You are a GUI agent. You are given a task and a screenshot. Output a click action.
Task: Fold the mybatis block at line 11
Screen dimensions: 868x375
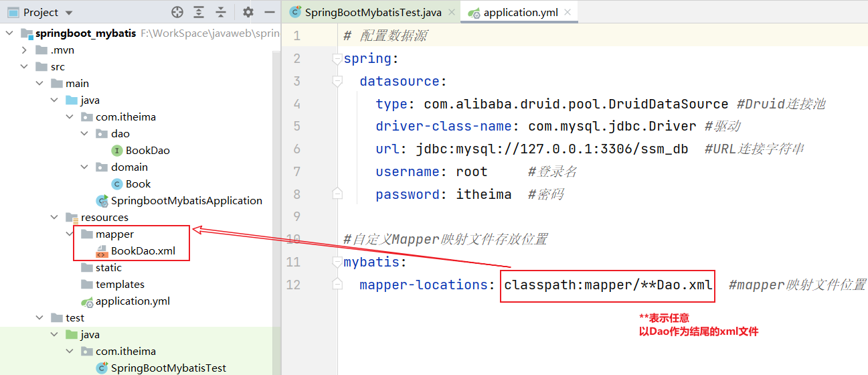point(337,262)
